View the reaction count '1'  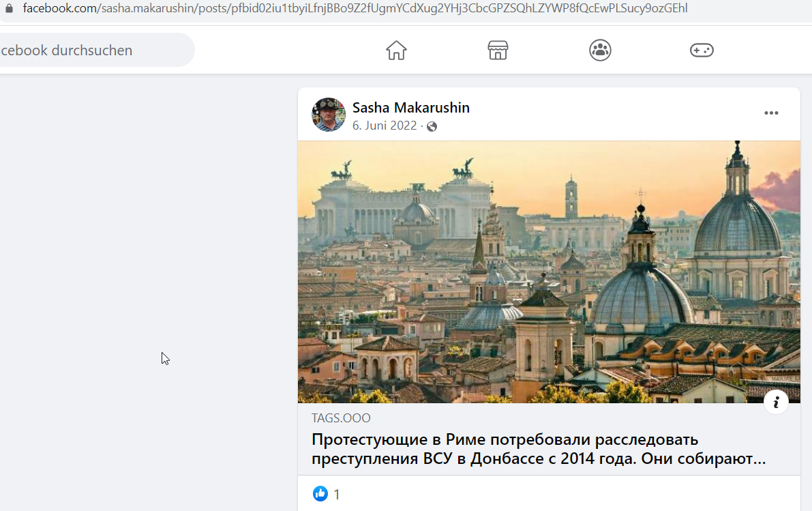pos(337,495)
